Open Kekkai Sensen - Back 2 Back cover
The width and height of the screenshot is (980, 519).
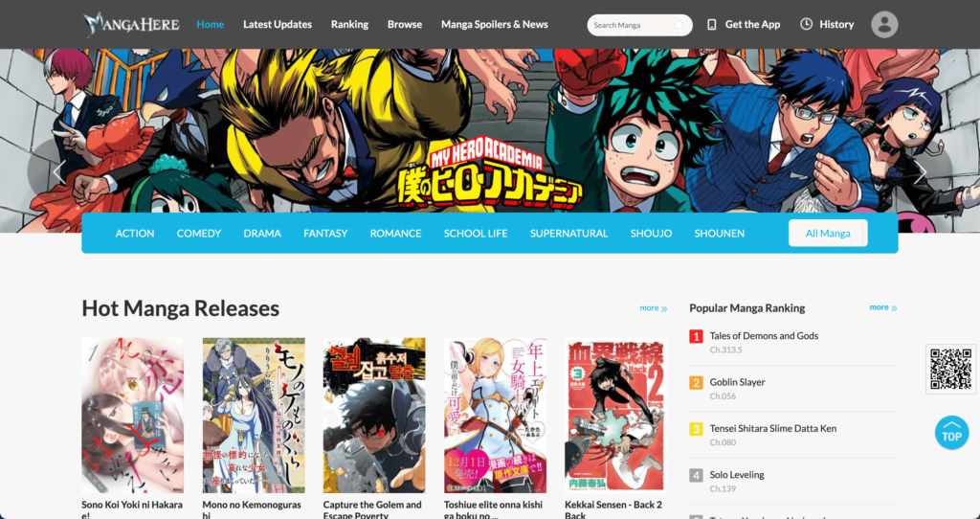click(616, 415)
